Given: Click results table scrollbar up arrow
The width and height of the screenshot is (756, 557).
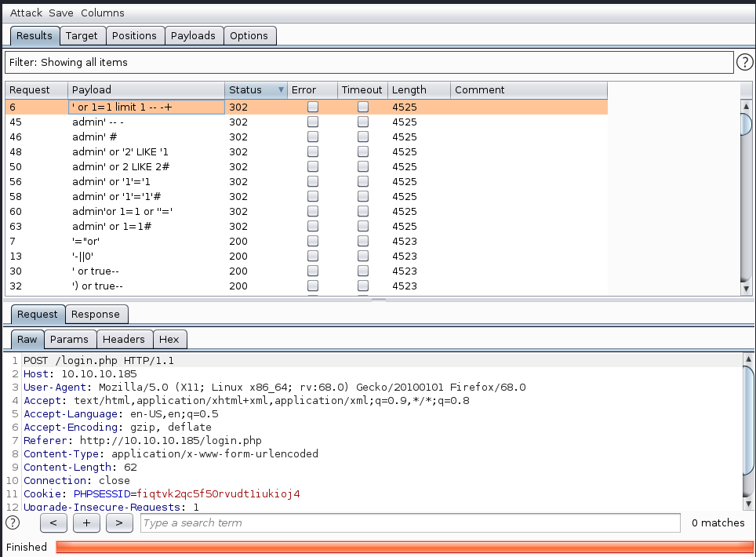Looking at the screenshot, I should pyautogui.click(x=746, y=106).
